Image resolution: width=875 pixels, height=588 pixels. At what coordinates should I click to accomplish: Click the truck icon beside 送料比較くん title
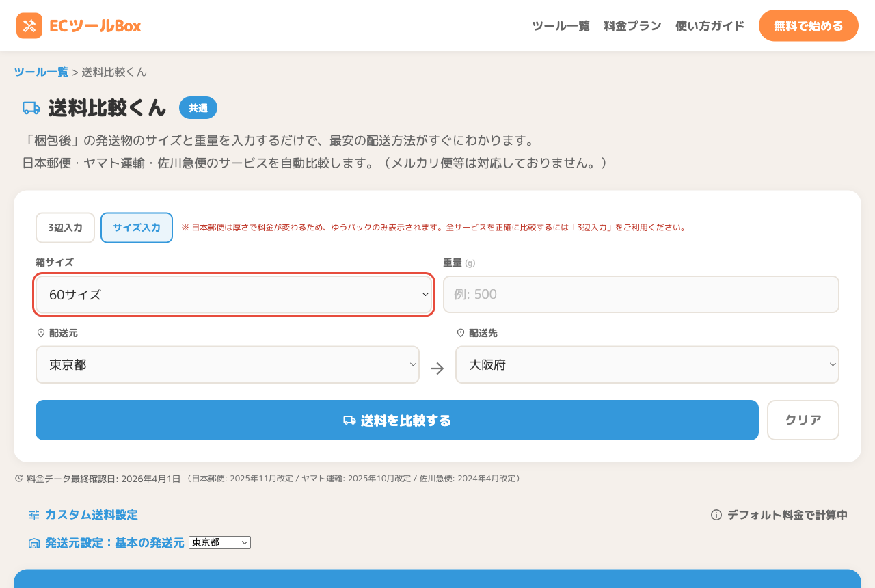tap(31, 108)
